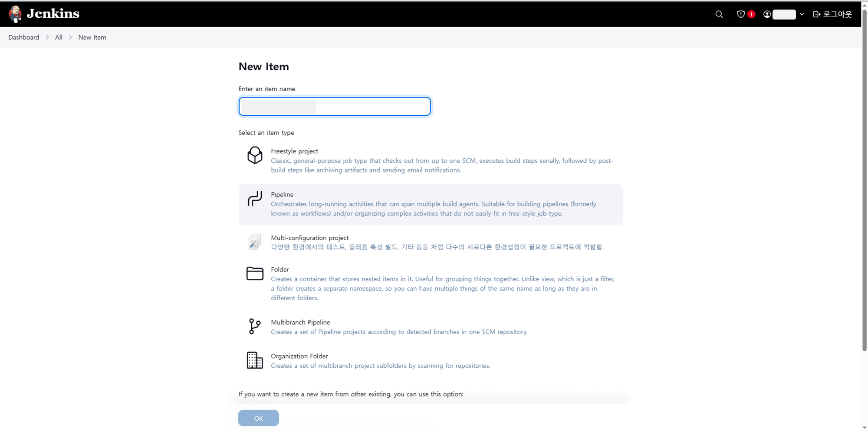Click Multibranch description 'Creates a set of Pipeline'
868x432 pixels.
pos(399,332)
